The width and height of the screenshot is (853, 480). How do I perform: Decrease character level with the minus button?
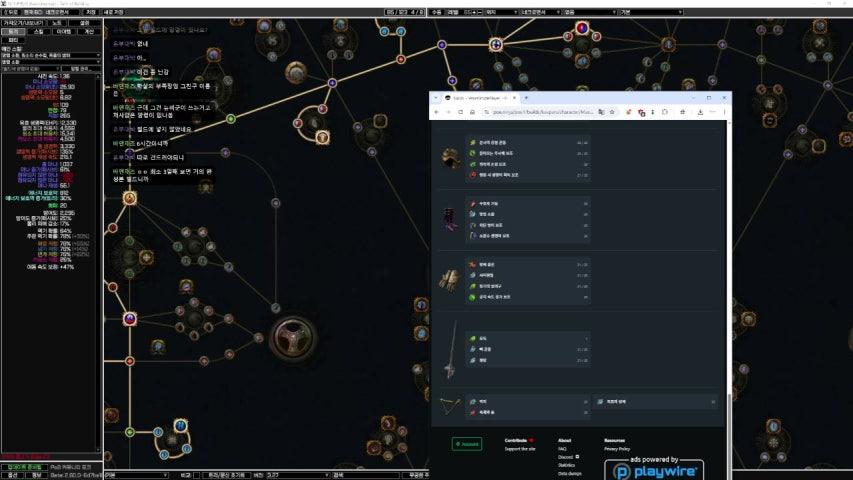(480, 12)
